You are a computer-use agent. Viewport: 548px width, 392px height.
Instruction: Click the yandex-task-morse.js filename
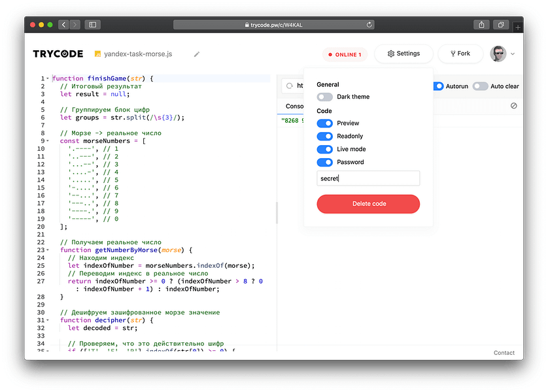[x=138, y=54]
